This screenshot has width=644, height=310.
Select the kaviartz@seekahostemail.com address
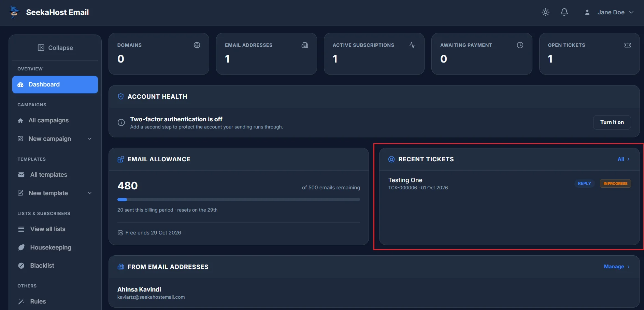click(151, 297)
